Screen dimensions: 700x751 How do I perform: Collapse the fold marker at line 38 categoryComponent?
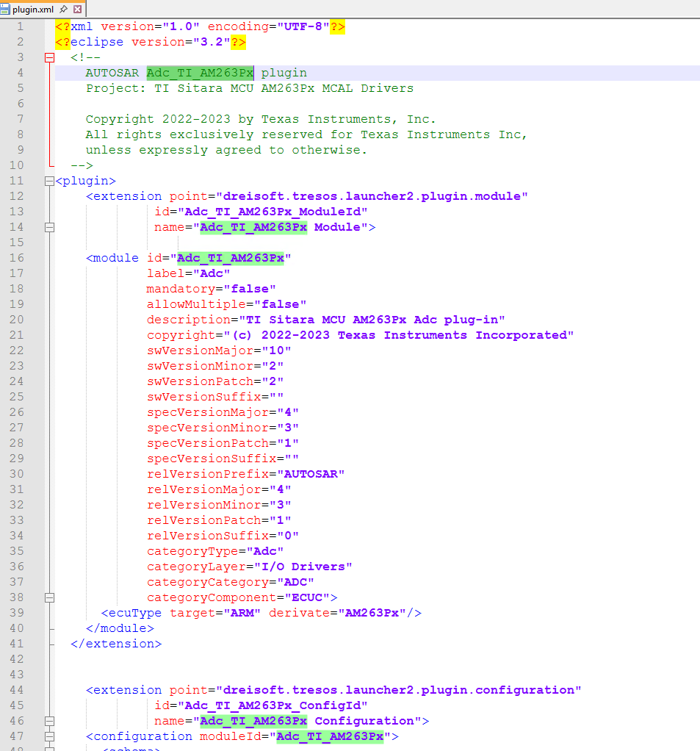(x=49, y=597)
